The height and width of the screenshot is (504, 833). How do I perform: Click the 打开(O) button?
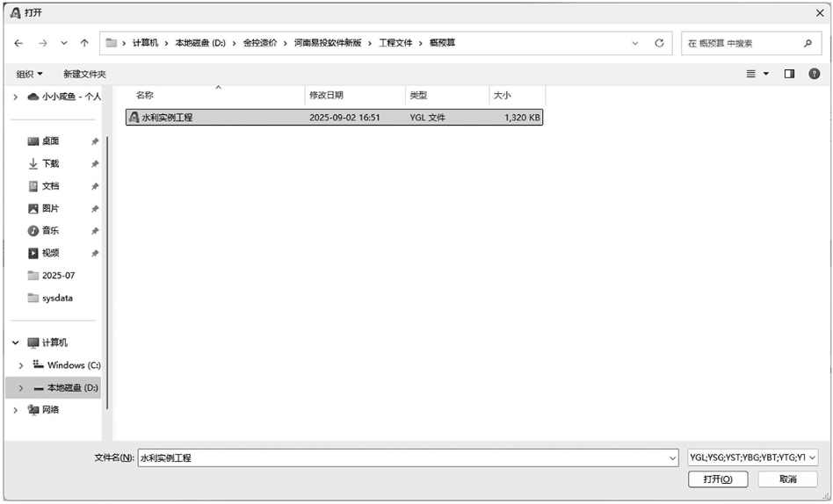click(718, 479)
